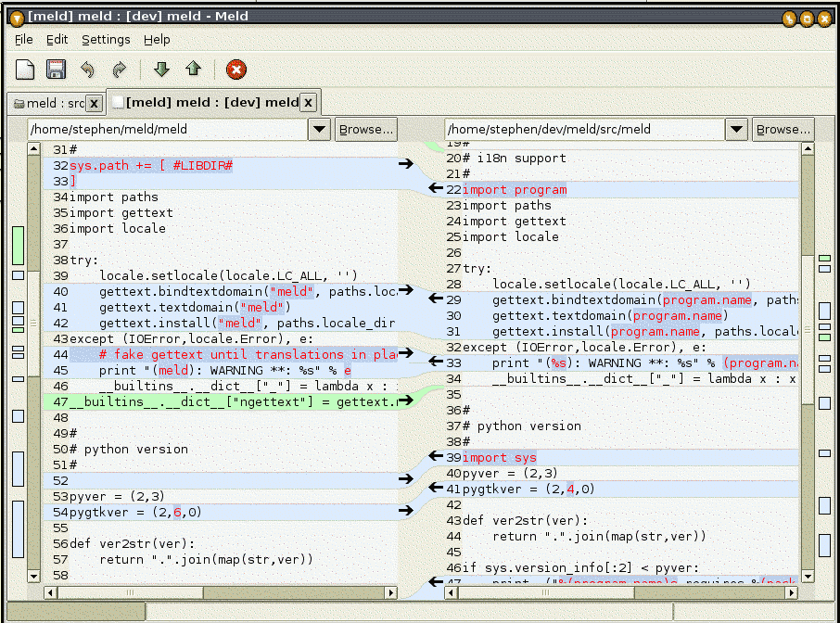Viewport: 840px width, 623px height.
Task: Open the right file path dropdown
Action: (736, 130)
